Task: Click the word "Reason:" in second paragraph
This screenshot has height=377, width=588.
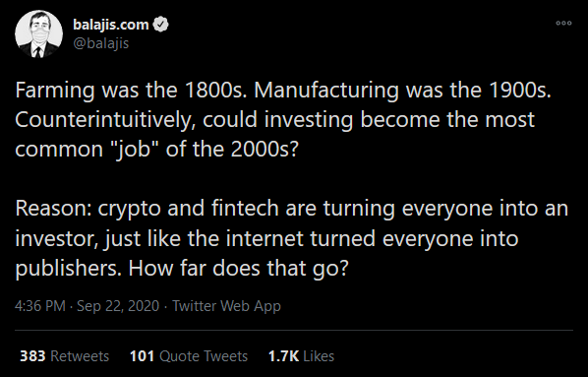Action: coord(53,209)
